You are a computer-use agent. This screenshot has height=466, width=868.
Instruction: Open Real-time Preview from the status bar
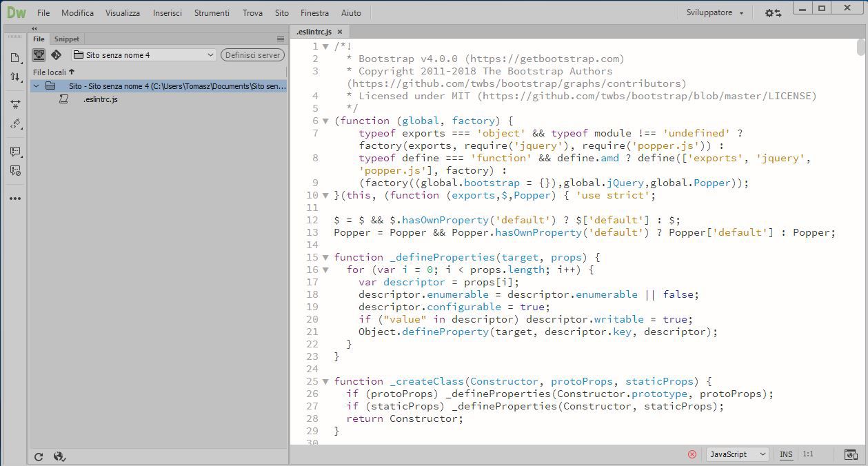tap(851, 454)
